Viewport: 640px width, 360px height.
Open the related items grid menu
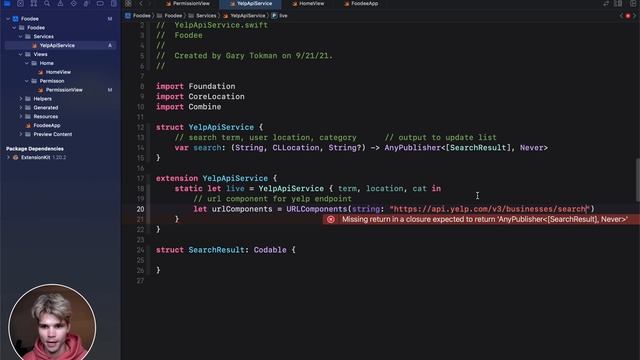(x=128, y=3)
